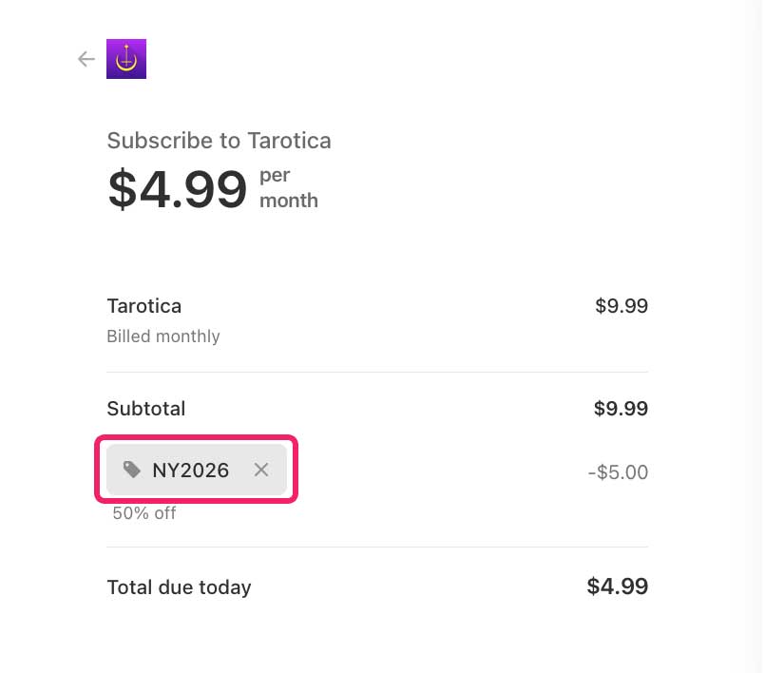Viewport: 784px width, 673px height.
Task: Click the Subtotal $9.99 amount
Action: click(621, 409)
